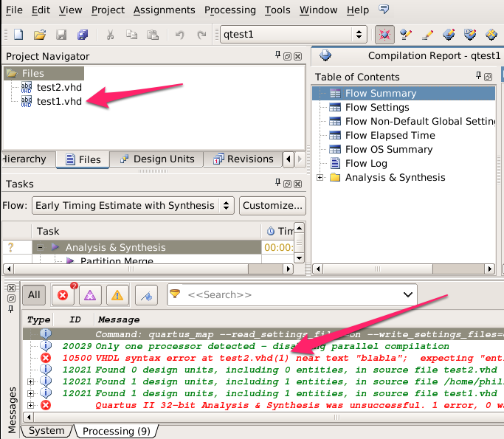This screenshot has width=504, height=439.
Task: Open the File menu
Action: pyautogui.click(x=14, y=10)
